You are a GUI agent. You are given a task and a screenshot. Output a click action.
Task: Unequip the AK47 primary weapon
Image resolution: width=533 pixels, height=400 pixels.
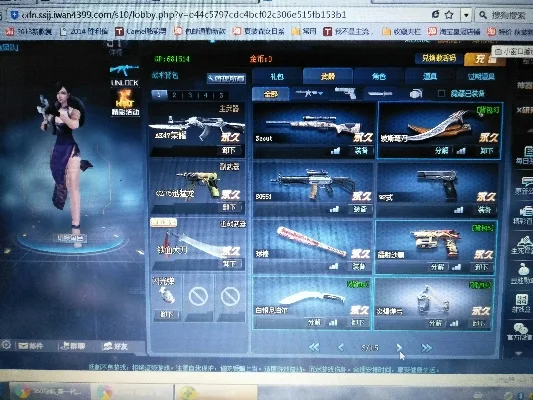pos(228,150)
